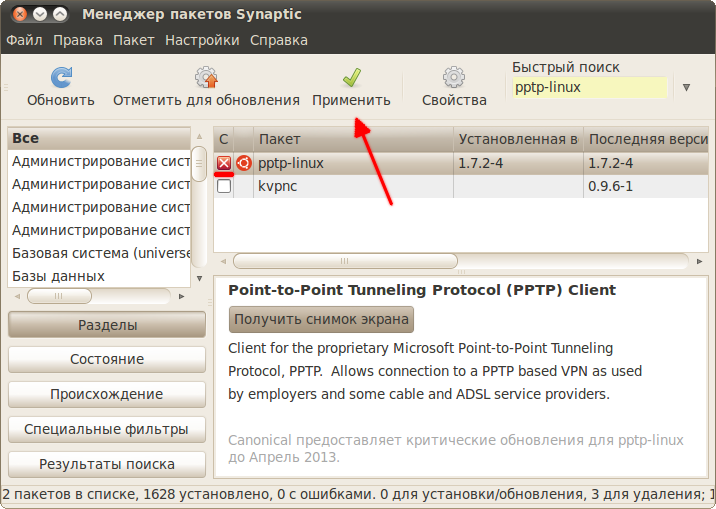Click the category list scroll-up arrow

(199, 136)
